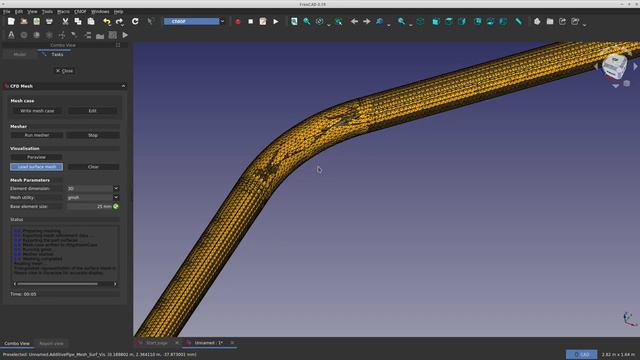This screenshot has width=640, height=360.
Task: Open the dropdown arrow beside link navigation
Action: pyautogui.click(x=389, y=24)
